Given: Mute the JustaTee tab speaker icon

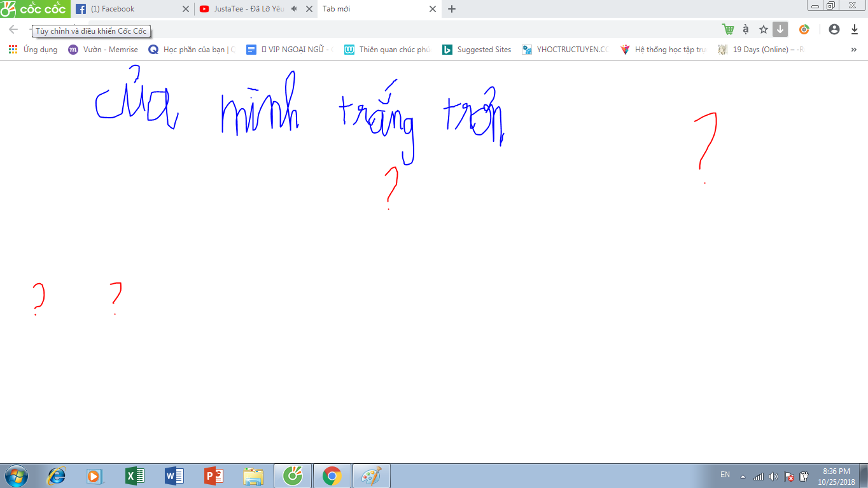Looking at the screenshot, I should pyautogui.click(x=295, y=9).
